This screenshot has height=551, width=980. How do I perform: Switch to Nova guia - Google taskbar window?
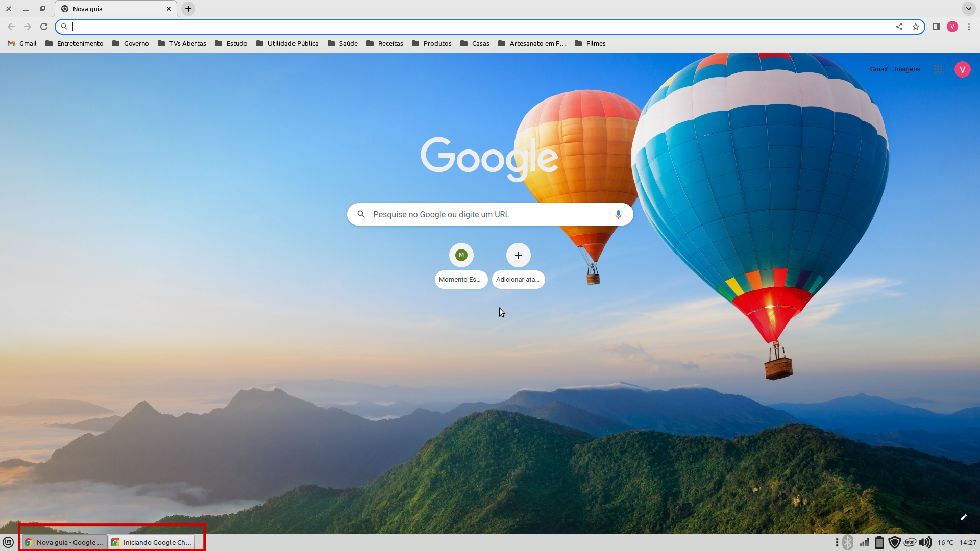point(65,542)
